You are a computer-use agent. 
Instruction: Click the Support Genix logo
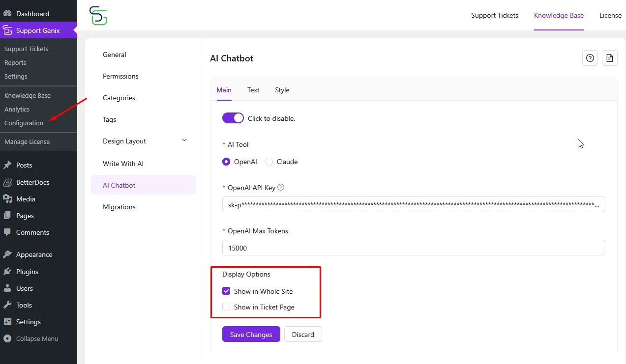(98, 16)
